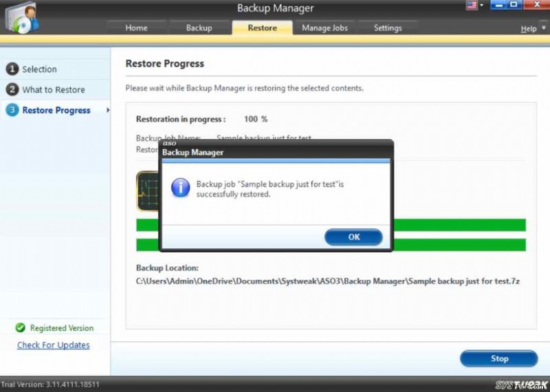Image resolution: width=550 pixels, height=392 pixels.
Task: Open the US flag language selector
Action: [472, 5]
